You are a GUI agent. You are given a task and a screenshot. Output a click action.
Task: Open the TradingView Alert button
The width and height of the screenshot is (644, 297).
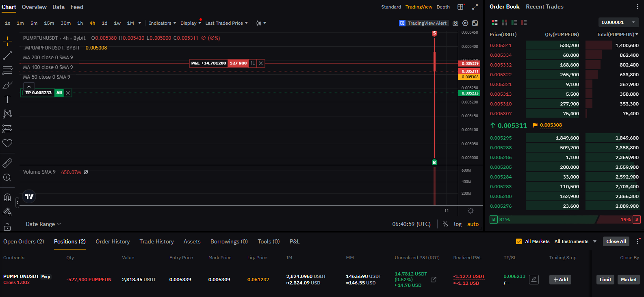(423, 23)
